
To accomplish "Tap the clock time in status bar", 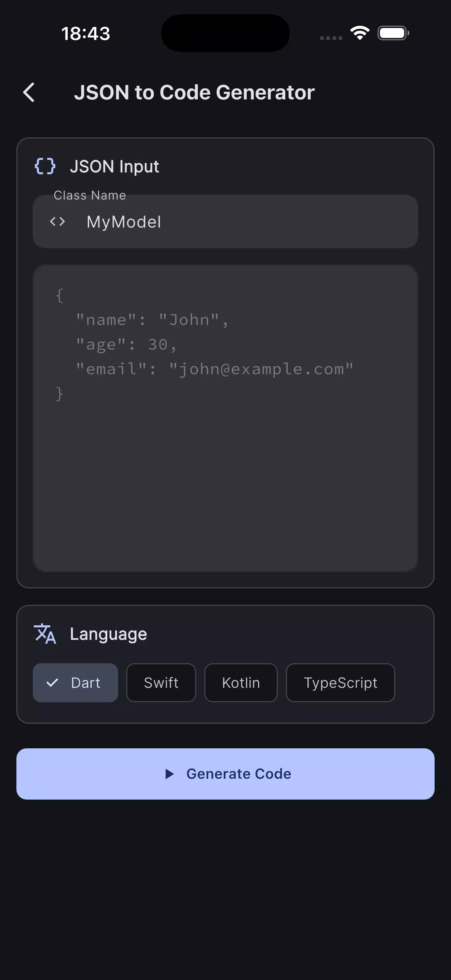I will (86, 33).
